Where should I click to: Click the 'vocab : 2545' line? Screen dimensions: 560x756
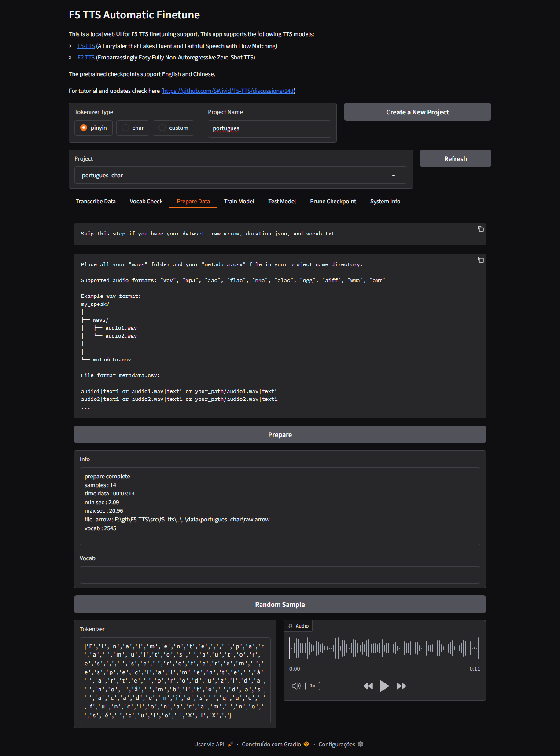coord(100,528)
